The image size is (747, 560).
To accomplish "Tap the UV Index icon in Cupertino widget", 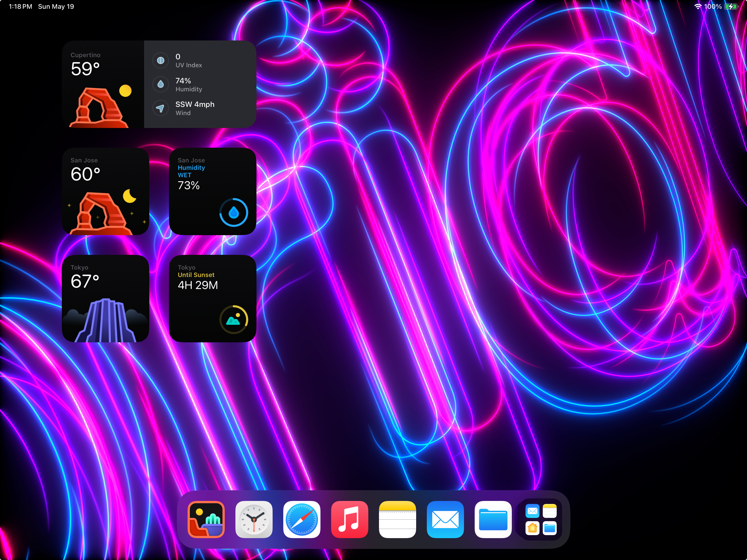I will pyautogui.click(x=161, y=60).
